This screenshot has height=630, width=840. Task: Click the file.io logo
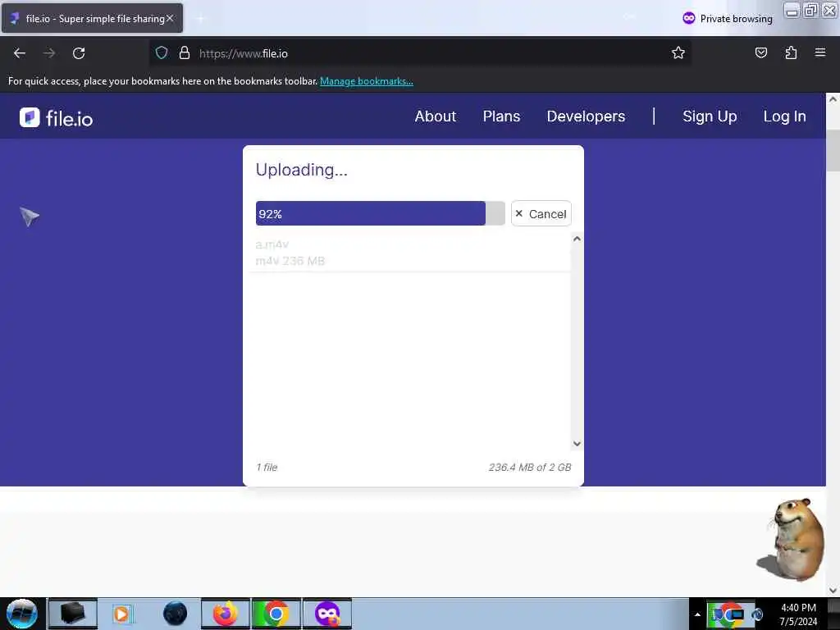pyautogui.click(x=57, y=118)
